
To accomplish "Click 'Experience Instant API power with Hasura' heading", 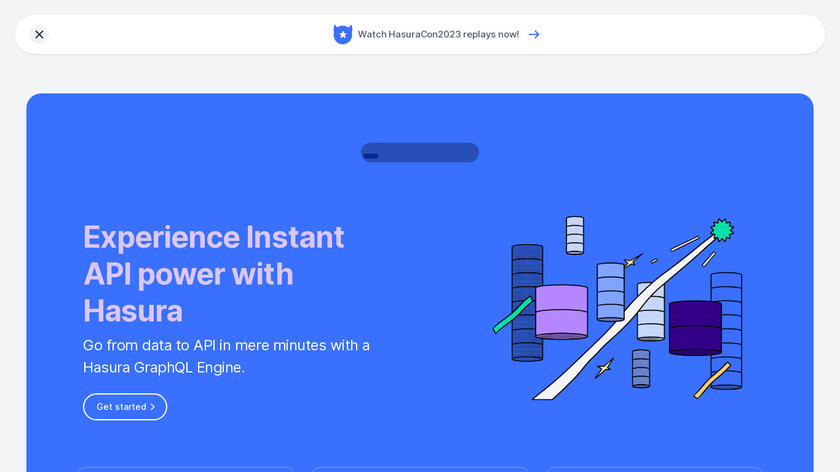I will pyautogui.click(x=214, y=274).
